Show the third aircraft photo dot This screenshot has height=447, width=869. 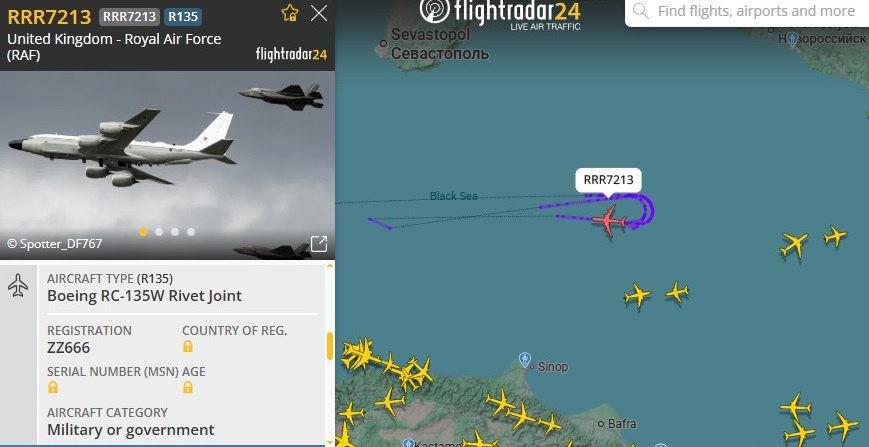tap(175, 232)
